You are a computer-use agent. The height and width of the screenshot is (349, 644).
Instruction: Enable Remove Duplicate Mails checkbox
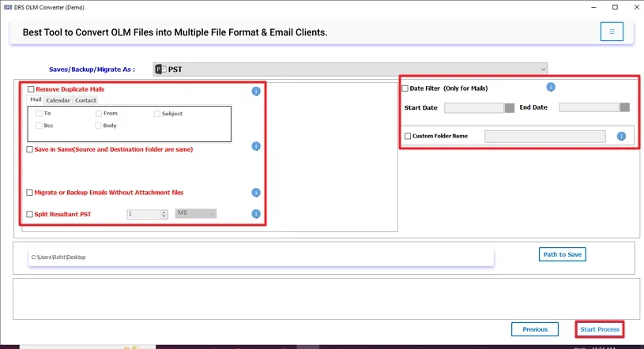[x=31, y=89]
